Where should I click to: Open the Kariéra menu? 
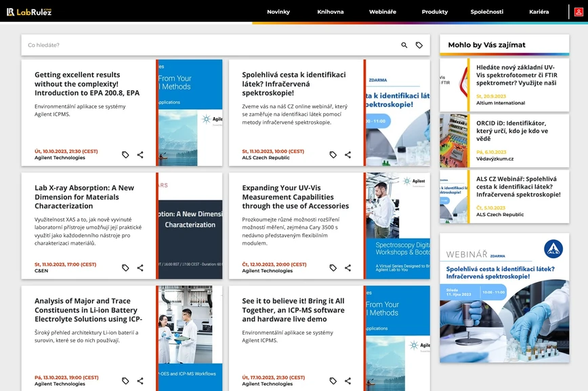click(x=539, y=12)
